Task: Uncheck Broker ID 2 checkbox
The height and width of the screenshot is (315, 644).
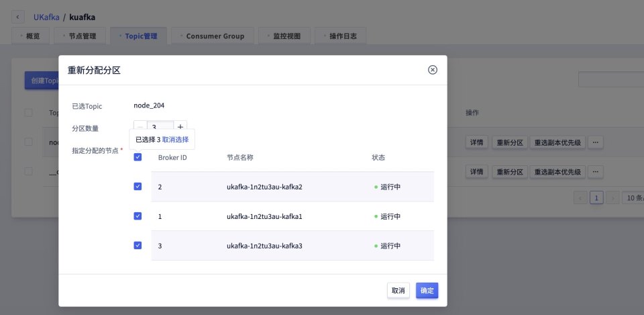Action: tap(138, 187)
